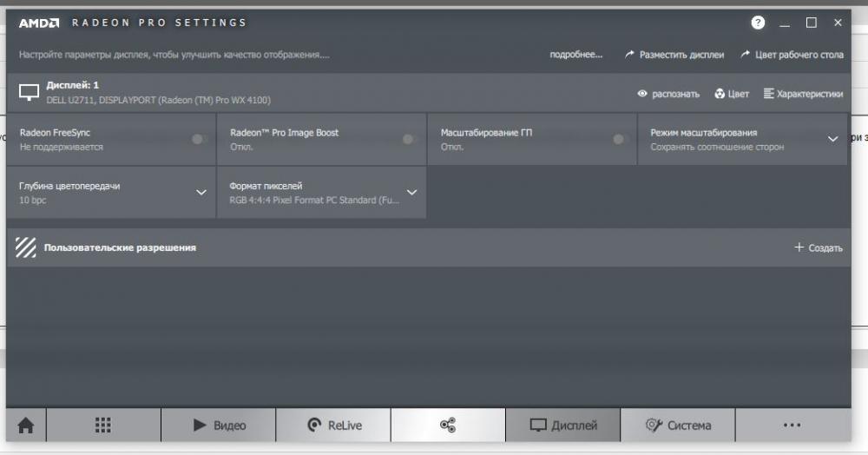Click the color wheel icon beside Цвет
This screenshot has height=455, width=868.
click(x=720, y=94)
